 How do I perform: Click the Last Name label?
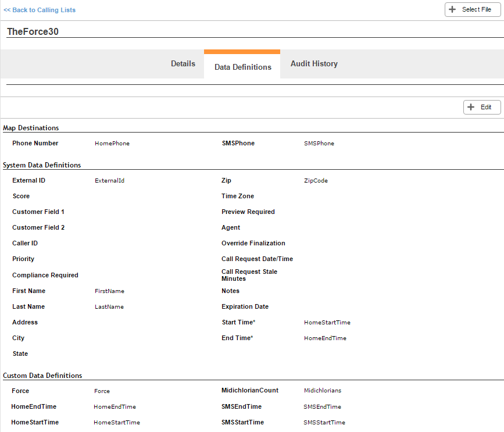coord(28,306)
